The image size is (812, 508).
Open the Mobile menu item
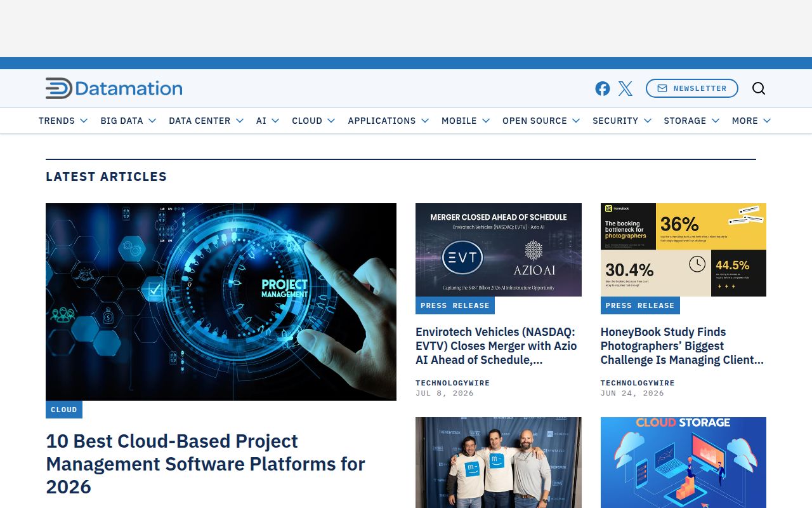[459, 121]
